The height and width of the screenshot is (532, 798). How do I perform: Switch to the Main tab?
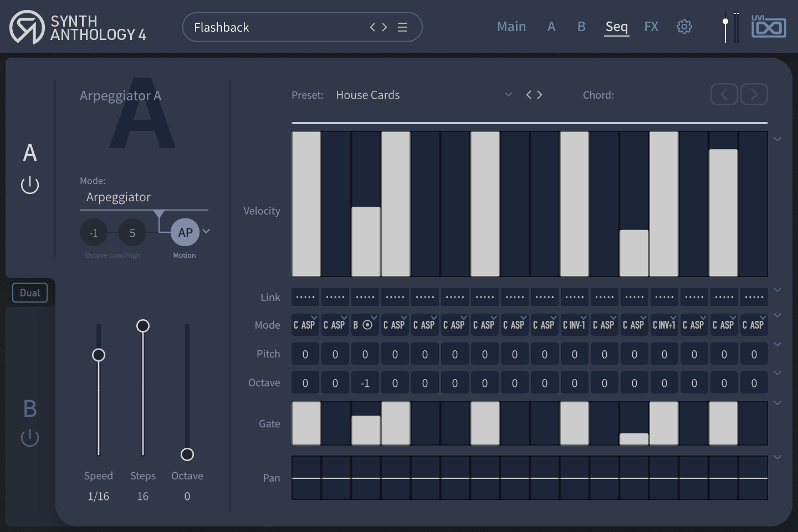pos(511,26)
